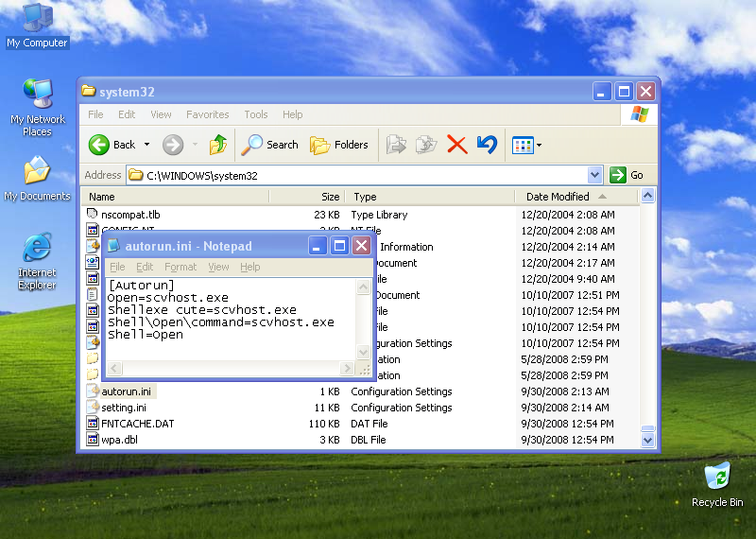
Task: Click the file list scroll down arrow
Action: pos(647,440)
